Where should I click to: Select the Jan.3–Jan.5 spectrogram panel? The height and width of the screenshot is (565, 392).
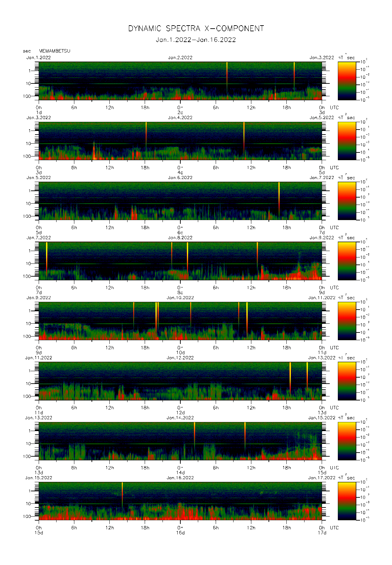click(x=180, y=141)
